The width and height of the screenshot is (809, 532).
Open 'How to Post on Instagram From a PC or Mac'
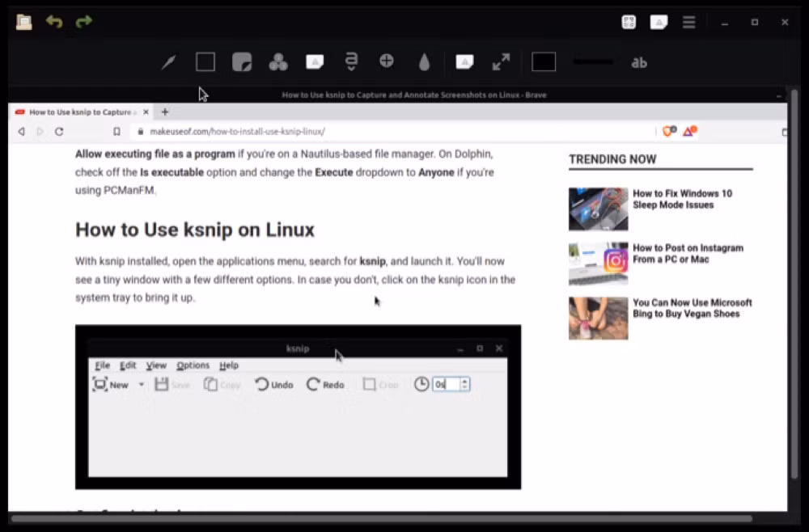688,254
